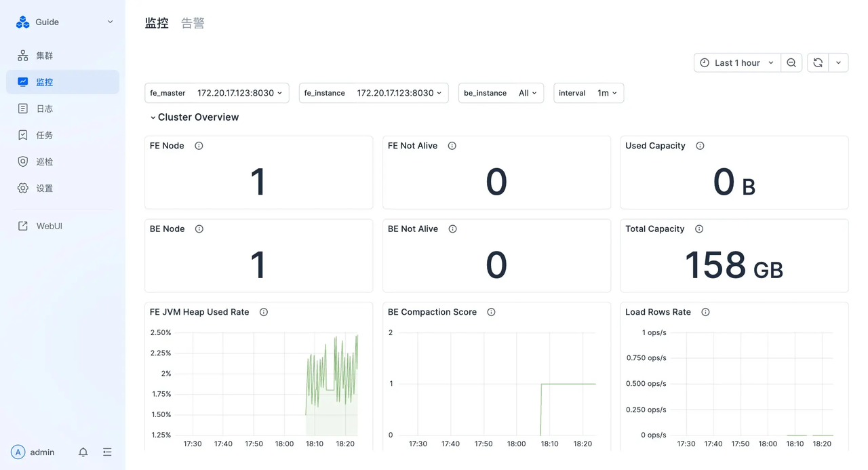Click the admin username label
868x470 pixels.
point(42,452)
